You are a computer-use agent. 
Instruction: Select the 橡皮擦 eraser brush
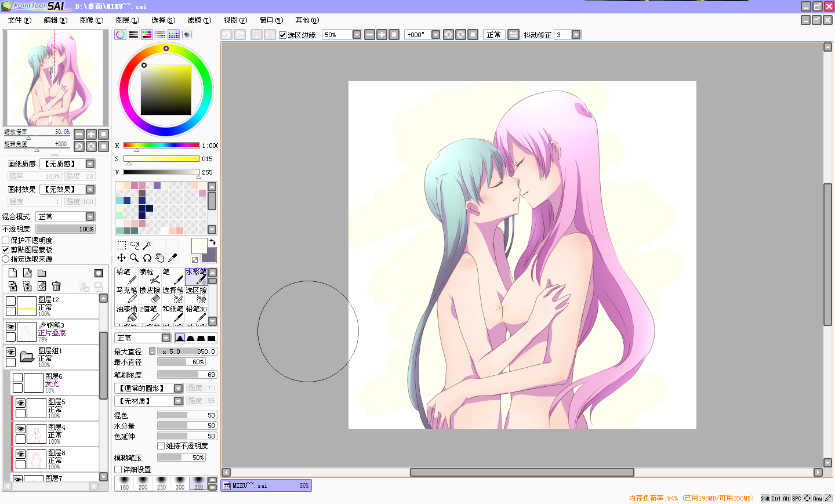point(150,295)
